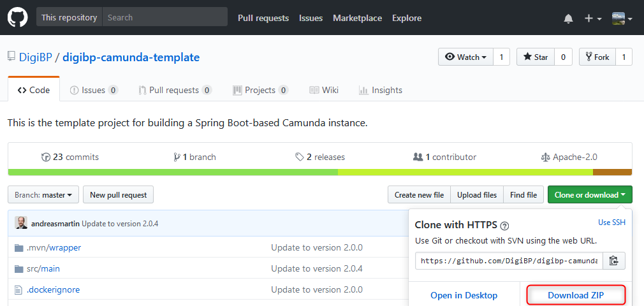The width and height of the screenshot is (644, 306).
Task: Star this repository
Action: [536, 57]
